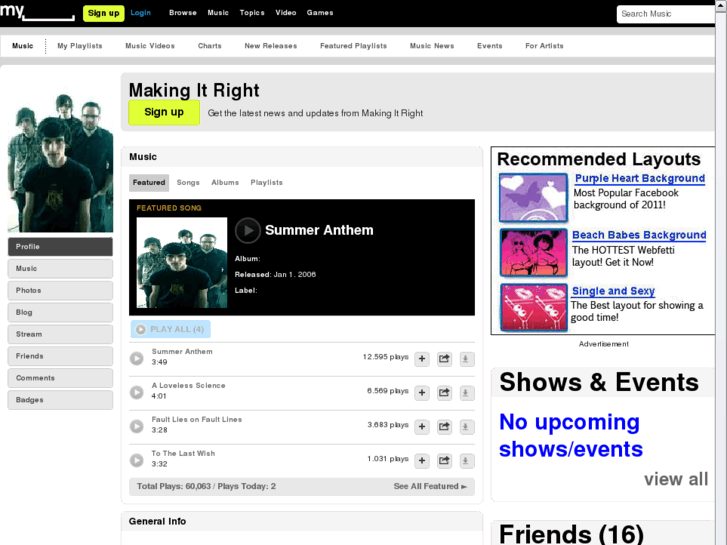Viewport: 727px width, 545px height.
Task: Play A Loveless Science track
Action: 136,392
